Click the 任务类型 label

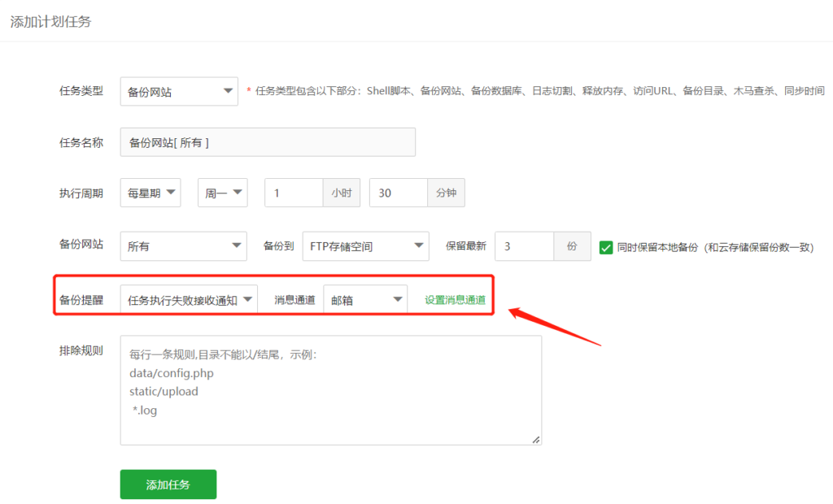81,91
